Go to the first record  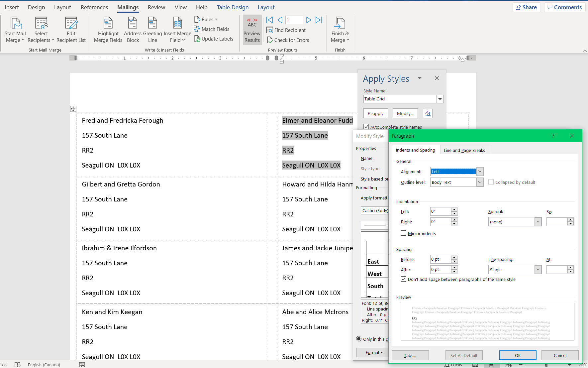click(x=270, y=20)
